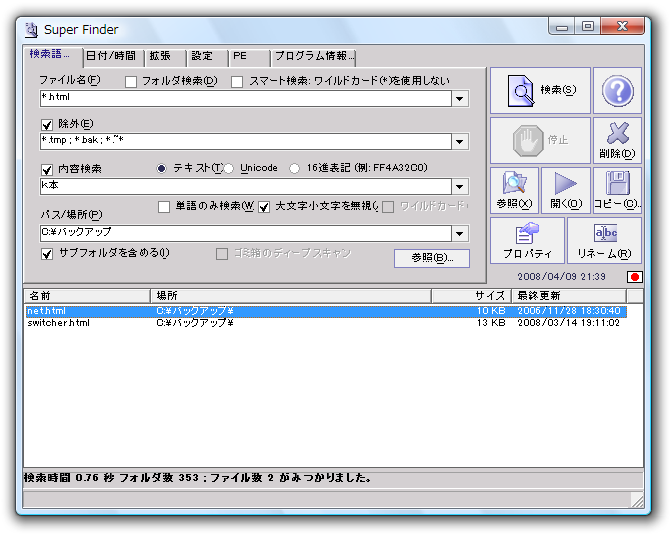
Task: Toggle 大文字小文字を無視 ignore case checkbox
Action: point(264,207)
